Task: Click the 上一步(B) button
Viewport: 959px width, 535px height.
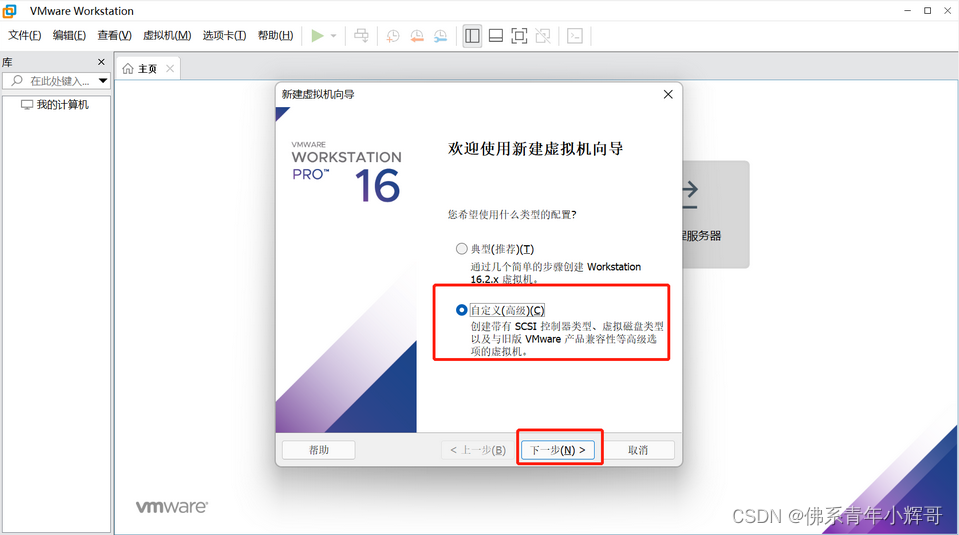Action: [478, 450]
